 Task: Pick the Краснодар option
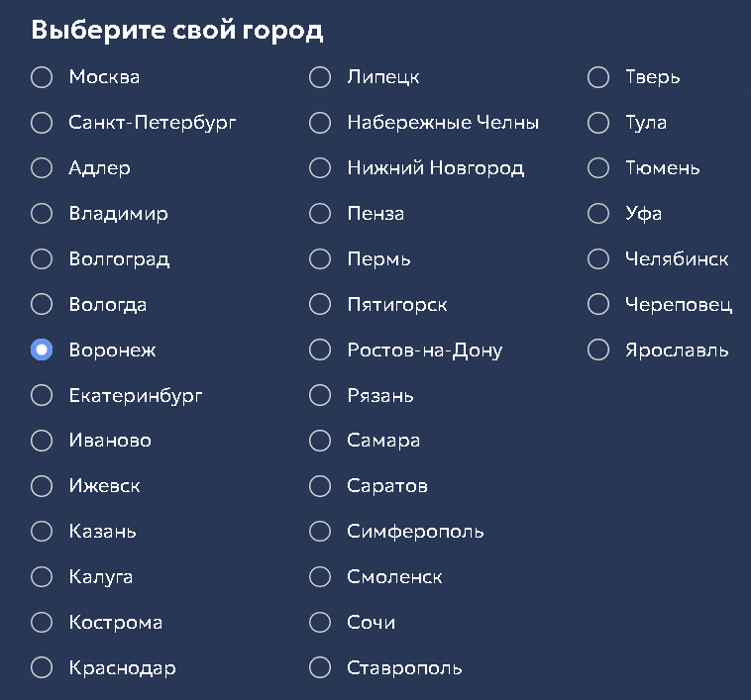coord(42,668)
